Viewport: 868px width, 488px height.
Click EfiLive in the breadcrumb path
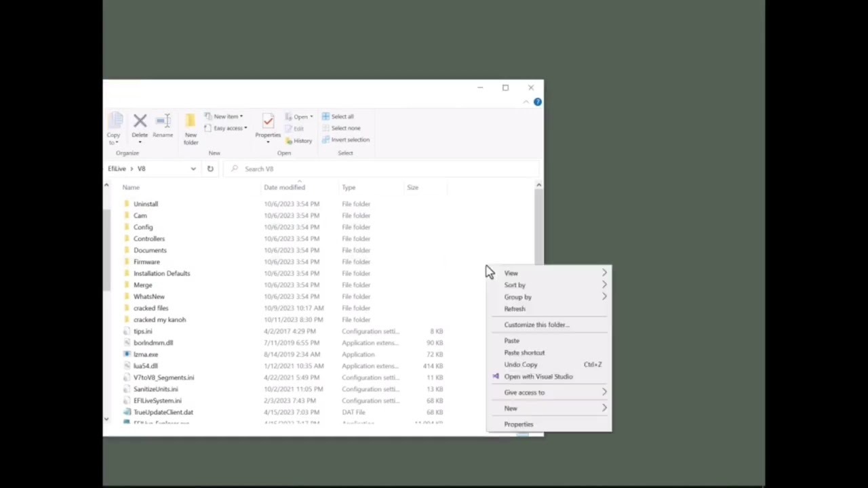tap(117, 169)
